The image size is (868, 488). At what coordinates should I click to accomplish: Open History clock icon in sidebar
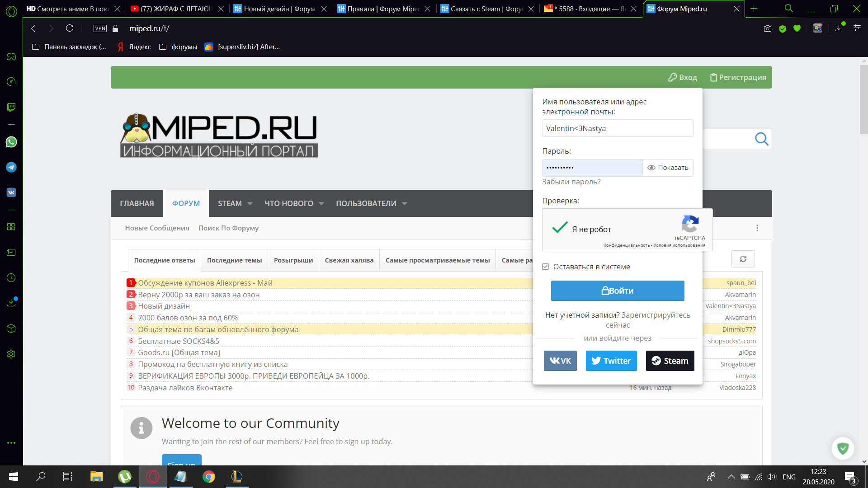pos(11,278)
